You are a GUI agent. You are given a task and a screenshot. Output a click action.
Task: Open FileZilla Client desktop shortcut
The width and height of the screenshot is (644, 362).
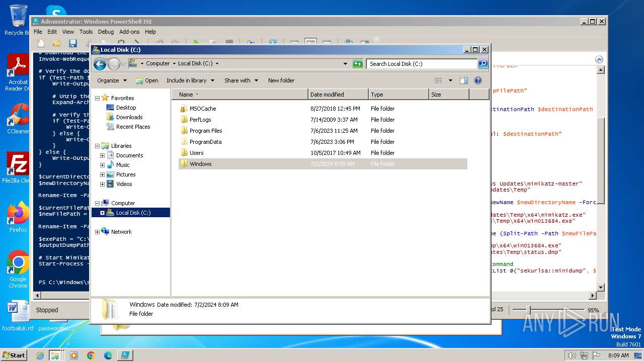tap(18, 167)
